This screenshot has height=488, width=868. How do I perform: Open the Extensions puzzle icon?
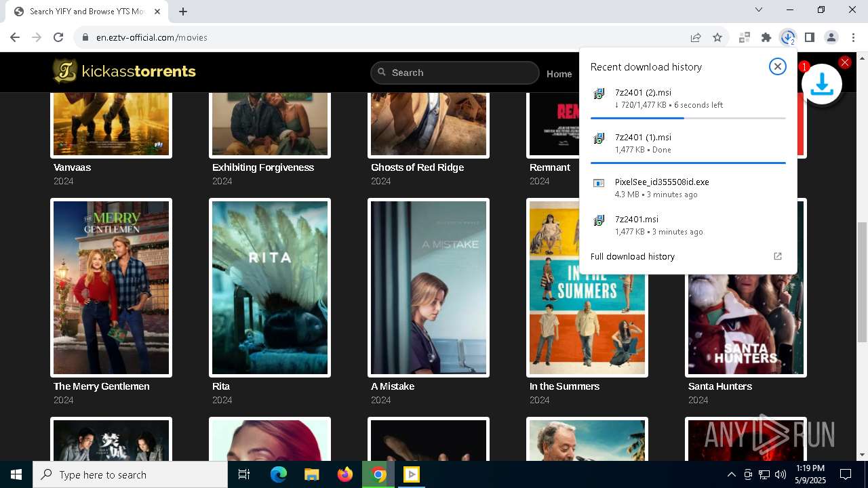point(766,38)
